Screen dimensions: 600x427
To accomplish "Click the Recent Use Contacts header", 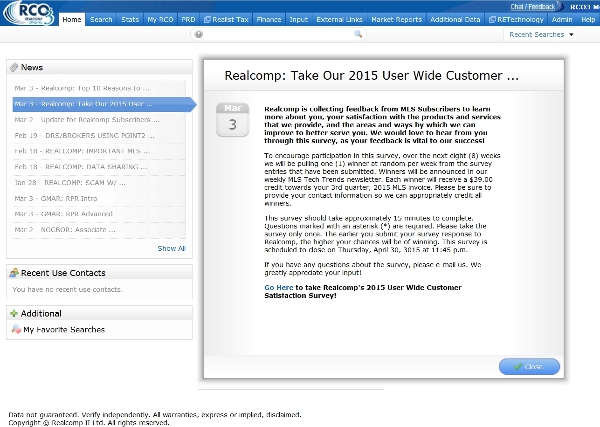I will [99, 273].
